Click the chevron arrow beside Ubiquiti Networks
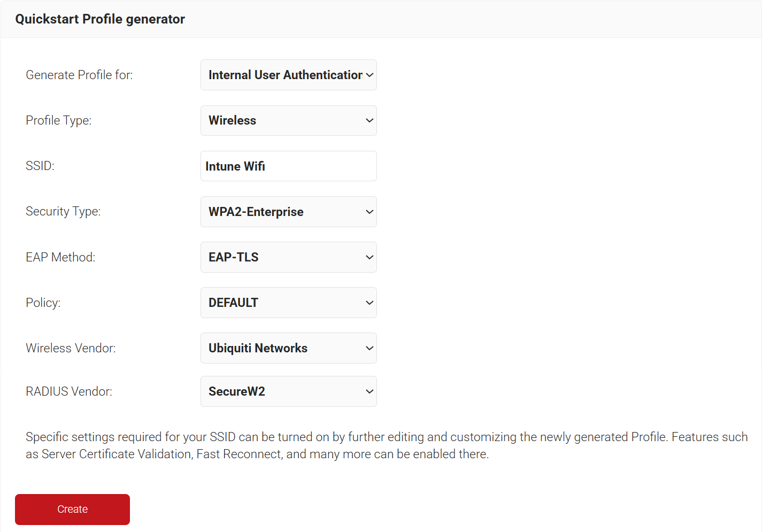Screen dimensions: 763x532 (369, 348)
